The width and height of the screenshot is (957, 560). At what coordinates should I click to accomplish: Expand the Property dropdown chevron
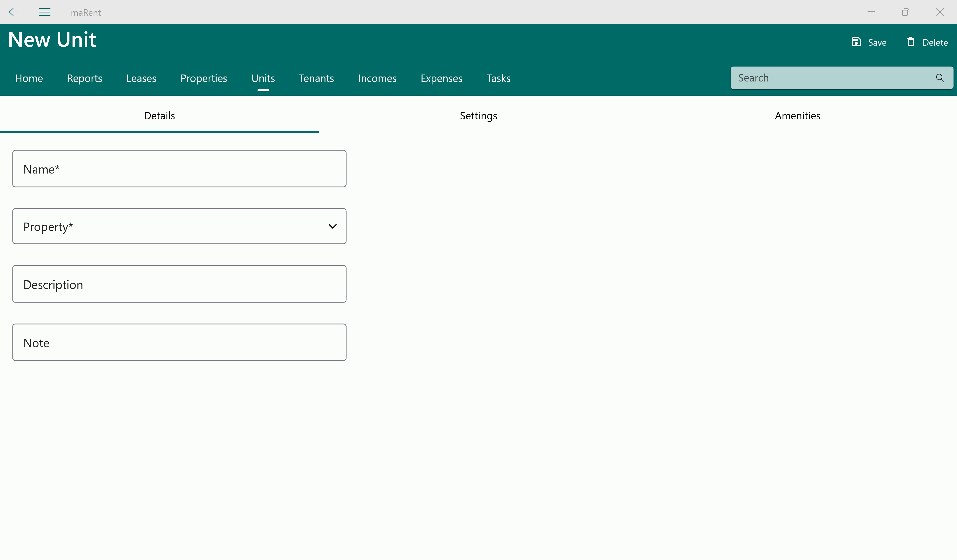pos(332,227)
